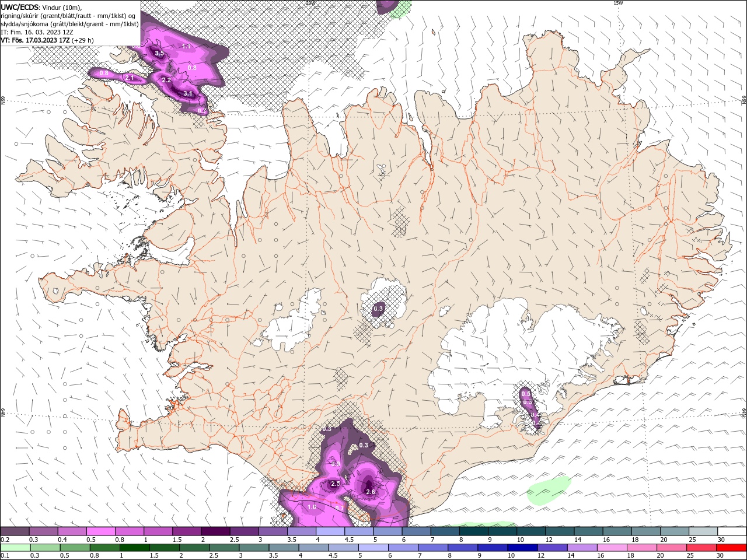Image resolution: width=747 pixels, height=560 pixels.
Task: Click the light periwinkle swatch labeled 4, upper row
Action: tap(330, 531)
